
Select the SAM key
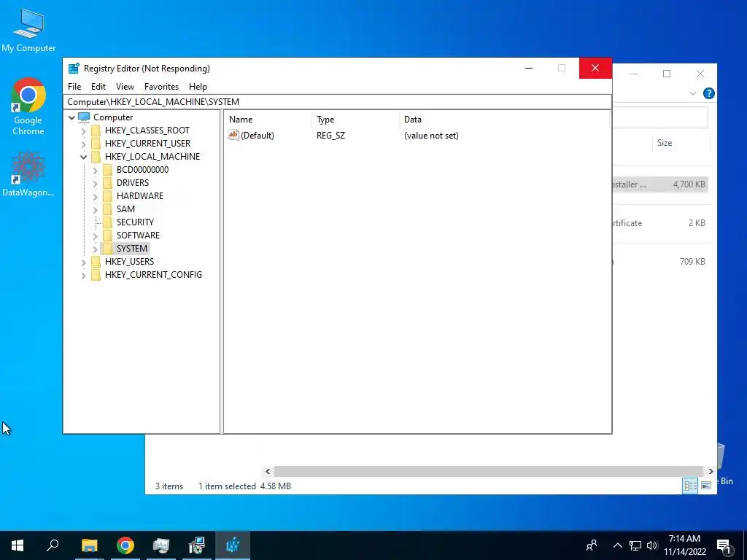coord(125,209)
